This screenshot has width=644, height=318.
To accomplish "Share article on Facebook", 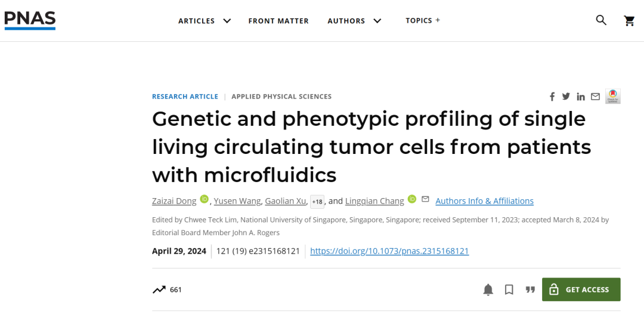I will [x=552, y=97].
